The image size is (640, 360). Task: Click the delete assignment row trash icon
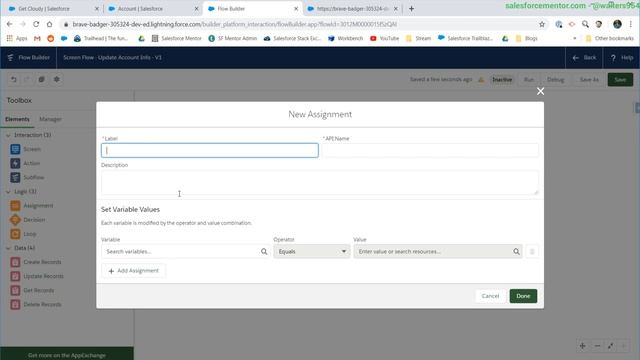point(532,252)
